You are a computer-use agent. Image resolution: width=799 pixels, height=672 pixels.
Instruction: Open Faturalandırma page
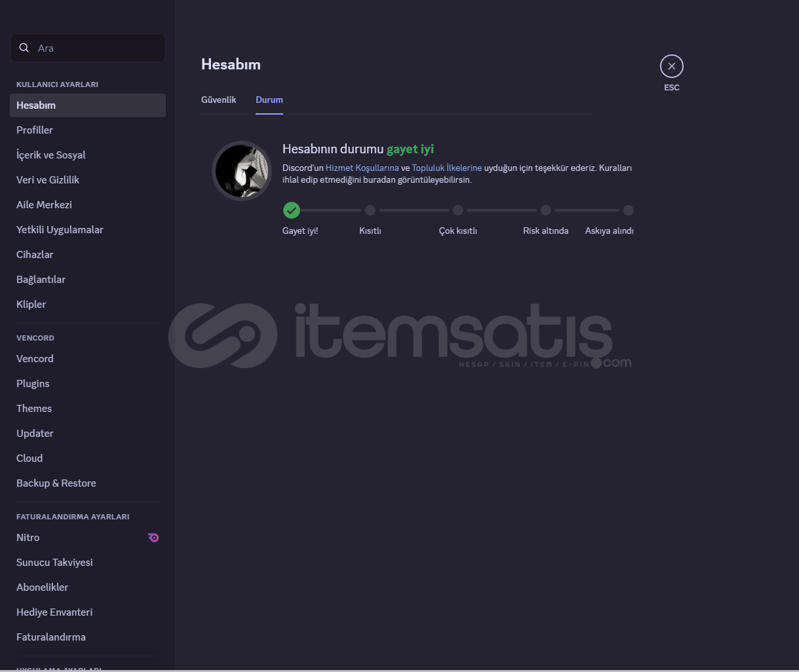pyautogui.click(x=88, y=637)
